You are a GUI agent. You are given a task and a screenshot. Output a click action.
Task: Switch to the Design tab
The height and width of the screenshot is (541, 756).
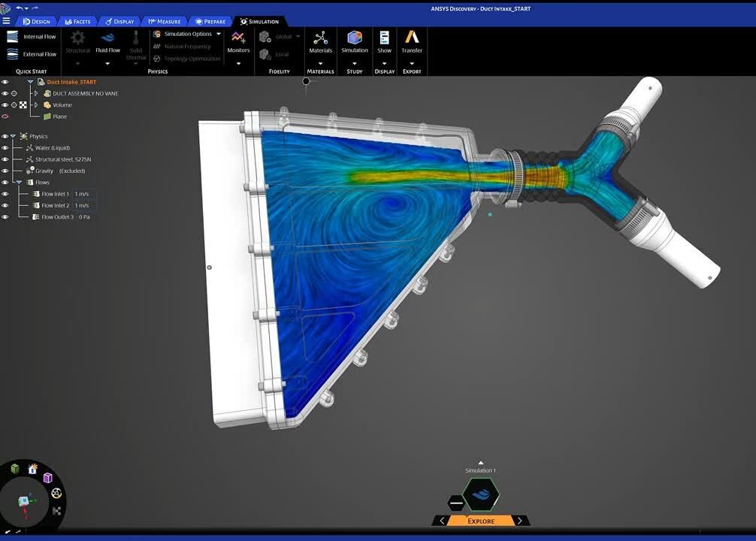pos(36,21)
